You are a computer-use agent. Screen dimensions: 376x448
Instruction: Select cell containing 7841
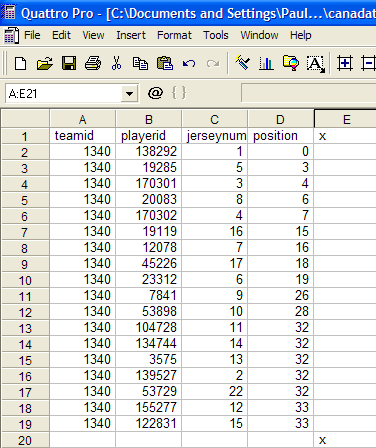149,296
